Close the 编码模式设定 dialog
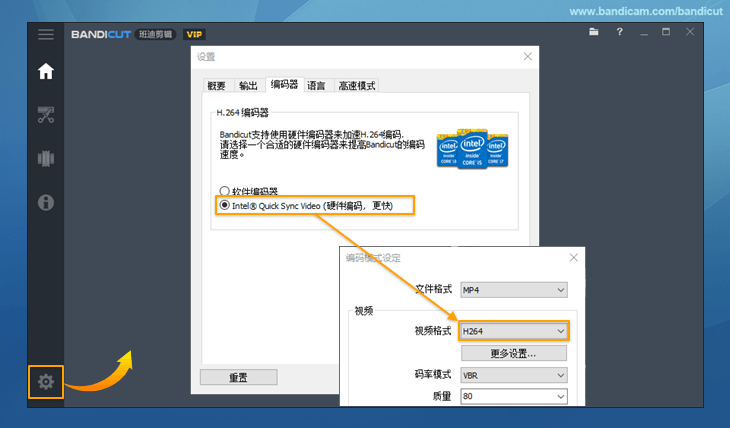Screen dimensions: 730x428 (x=574, y=258)
